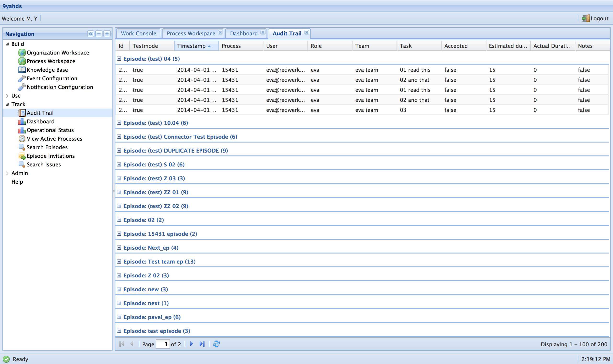Click the 'Displaying 1 – 100 of 200' text
The height and width of the screenshot is (364, 613).
click(x=574, y=344)
